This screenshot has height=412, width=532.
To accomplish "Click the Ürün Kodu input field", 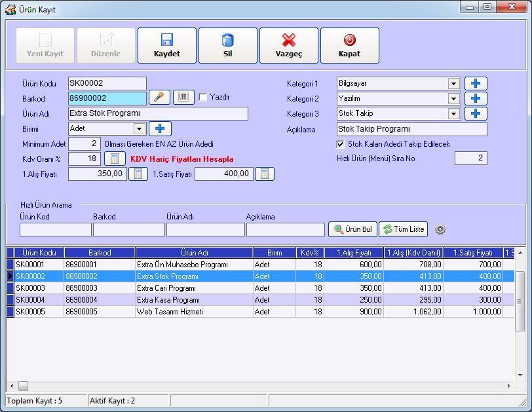I will [x=107, y=83].
